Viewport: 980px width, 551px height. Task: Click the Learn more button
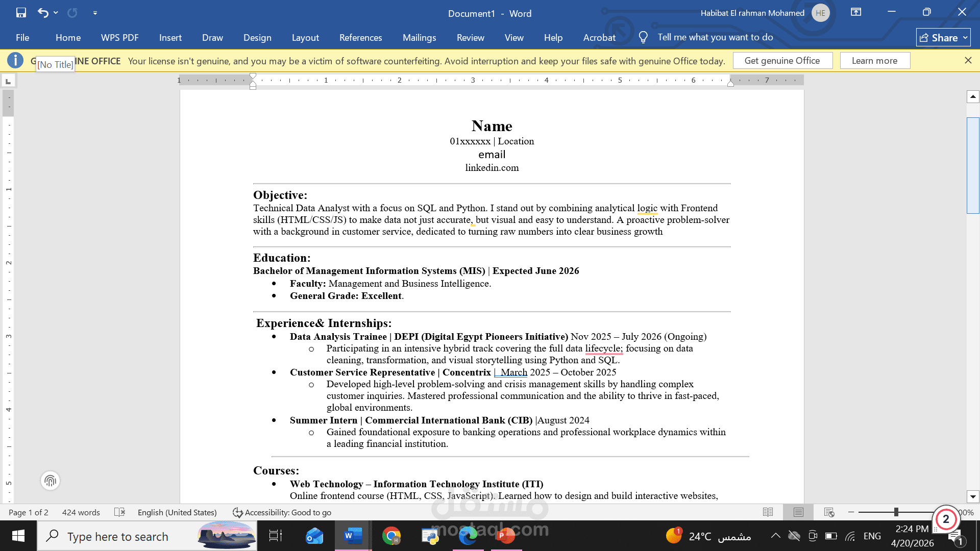(x=874, y=61)
